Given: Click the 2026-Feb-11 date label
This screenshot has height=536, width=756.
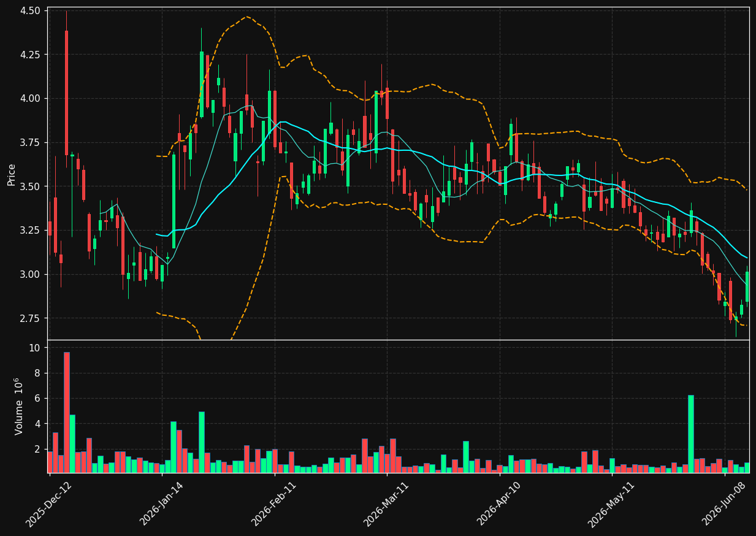Looking at the screenshot, I should [273, 504].
